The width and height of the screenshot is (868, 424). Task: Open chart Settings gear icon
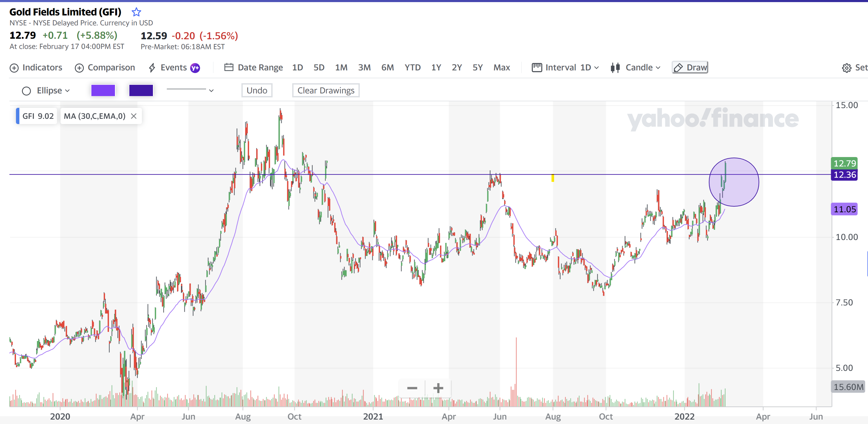click(x=847, y=68)
